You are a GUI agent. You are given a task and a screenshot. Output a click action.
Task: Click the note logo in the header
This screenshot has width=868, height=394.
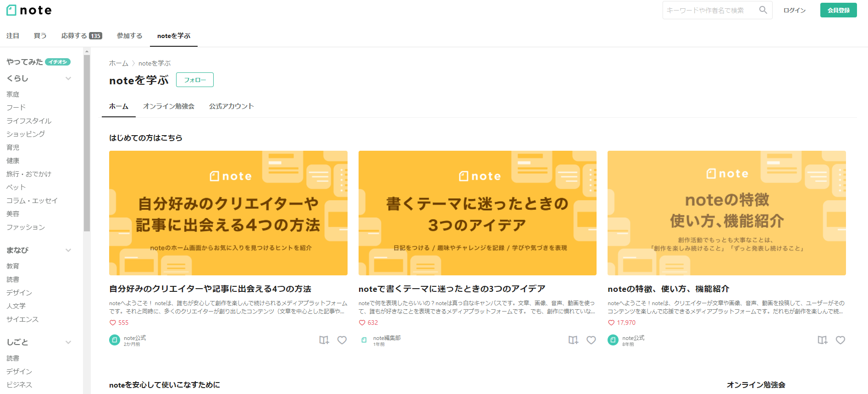29,10
